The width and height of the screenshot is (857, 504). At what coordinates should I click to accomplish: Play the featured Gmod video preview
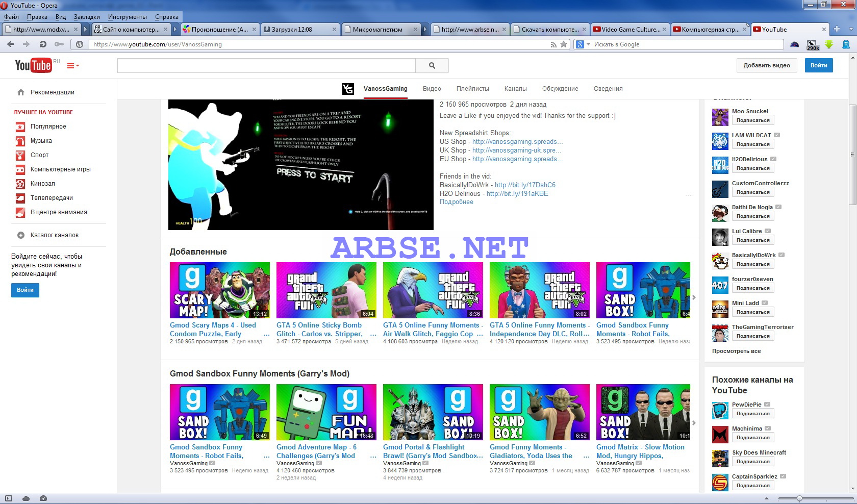(x=301, y=165)
